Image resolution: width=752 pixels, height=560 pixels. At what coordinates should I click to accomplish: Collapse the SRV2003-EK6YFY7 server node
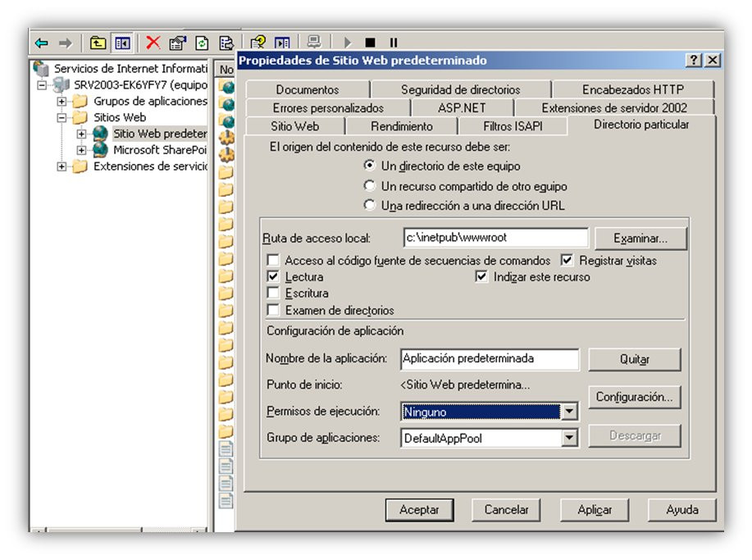pos(42,86)
